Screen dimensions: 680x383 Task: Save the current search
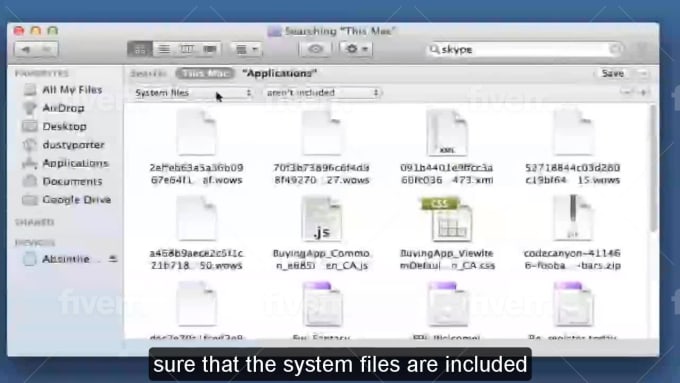612,73
